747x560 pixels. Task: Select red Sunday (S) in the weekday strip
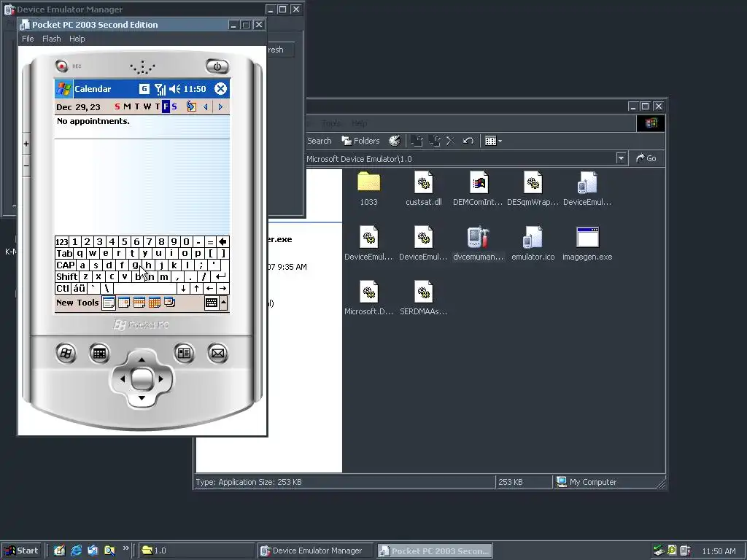click(x=117, y=106)
